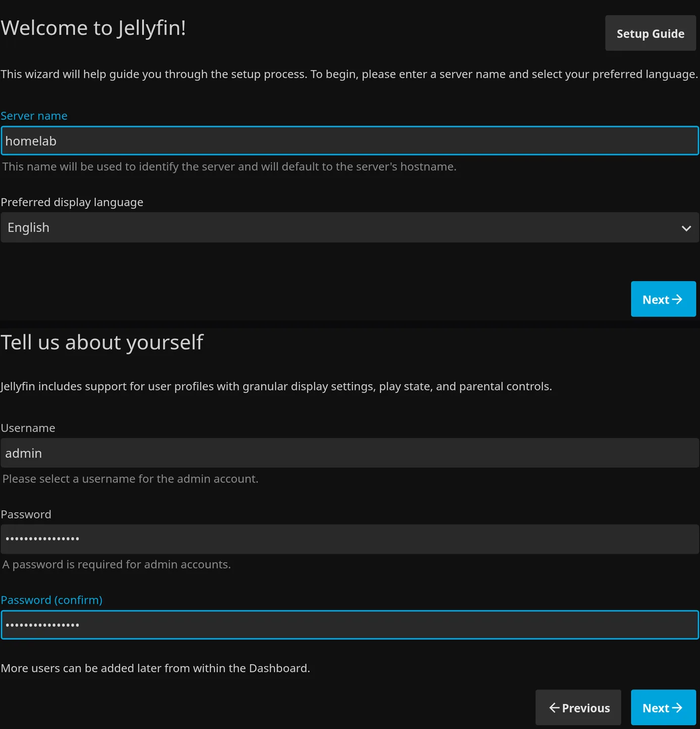Click the "Password (confirm)" label
This screenshot has height=729, width=700.
pyautogui.click(x=52, y=600)
